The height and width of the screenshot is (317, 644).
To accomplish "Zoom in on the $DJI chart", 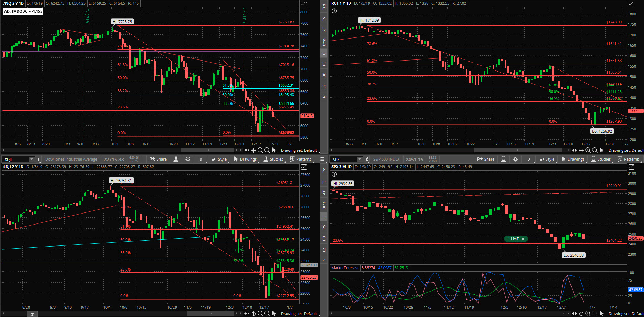I will (x=260, y=314).
